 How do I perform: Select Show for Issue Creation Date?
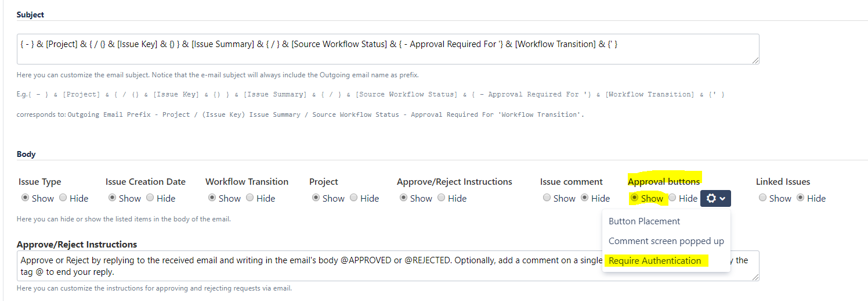[113, 198]
